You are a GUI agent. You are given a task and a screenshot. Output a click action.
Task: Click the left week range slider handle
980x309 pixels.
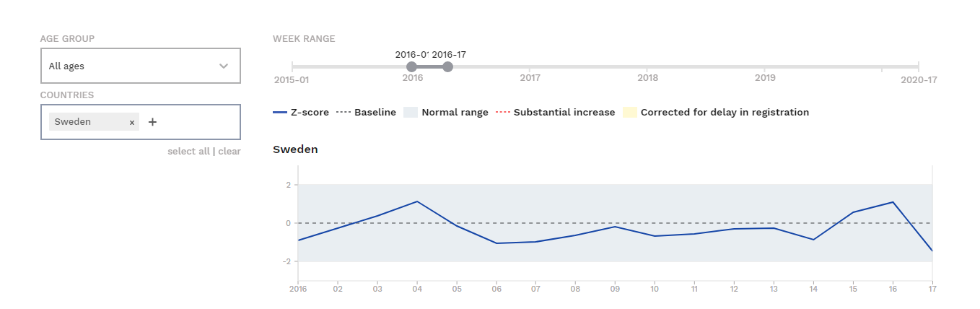coord(411,67)
